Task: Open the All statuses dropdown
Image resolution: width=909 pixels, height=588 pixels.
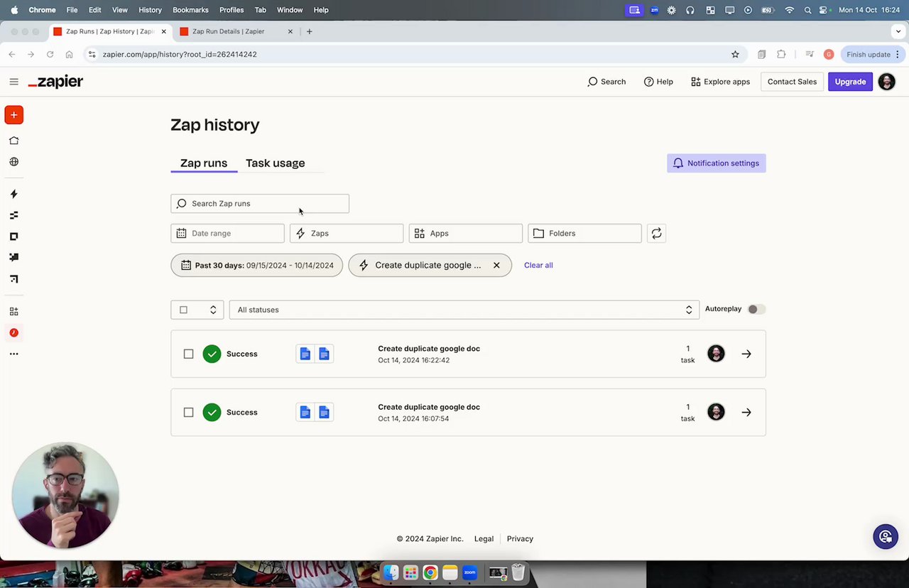Action: point(464,310)
